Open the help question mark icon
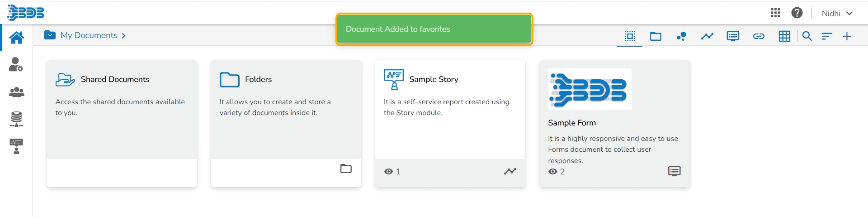This screenshot has height=217, width=868. 797,13
